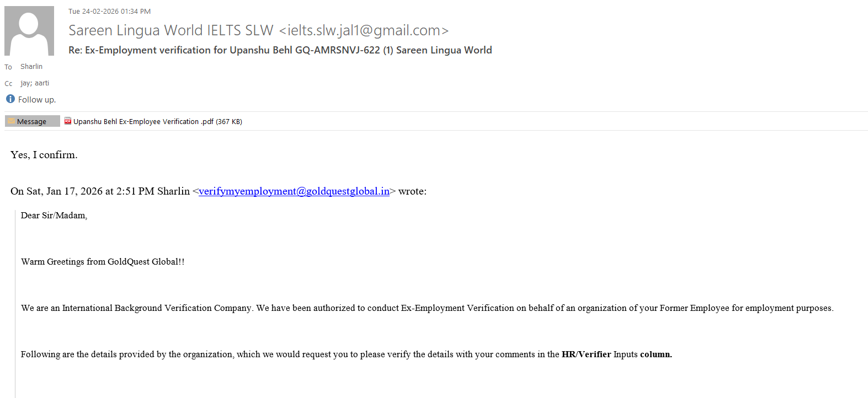The image size is (868, 398).
Task: Click the Warm Greetings from GoldQuest Global line
Action: coord(103,262)
